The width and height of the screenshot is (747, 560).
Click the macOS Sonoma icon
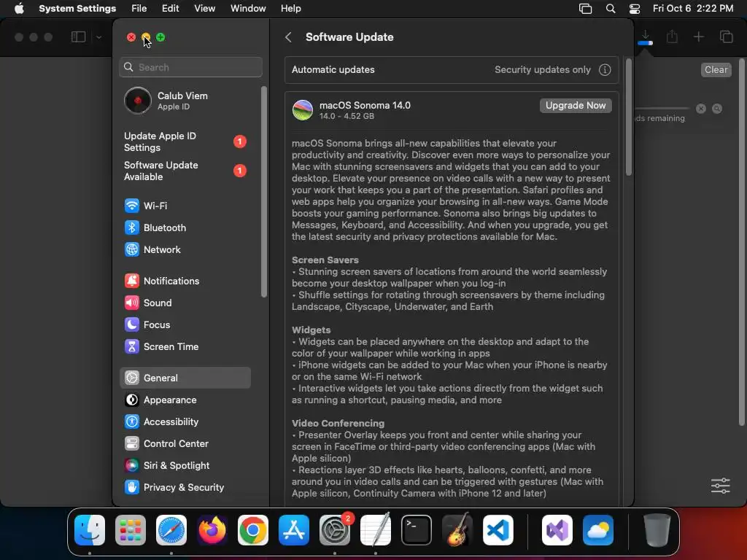click(x=303, y=110)
